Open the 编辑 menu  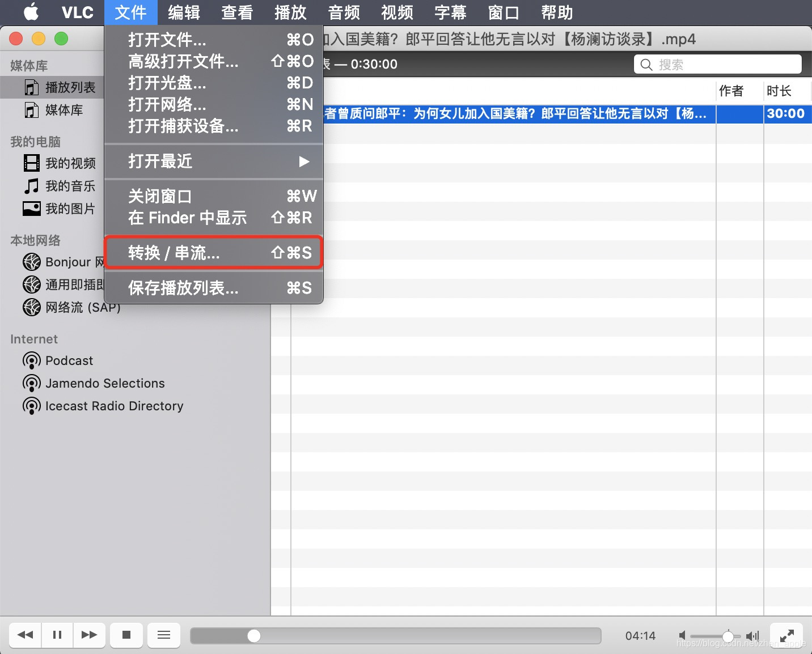pos(184,12)
